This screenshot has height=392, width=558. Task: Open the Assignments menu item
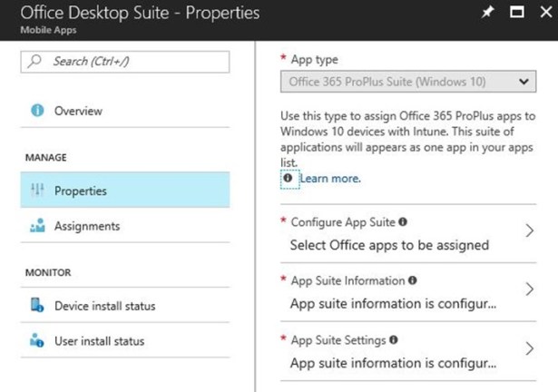86,226
